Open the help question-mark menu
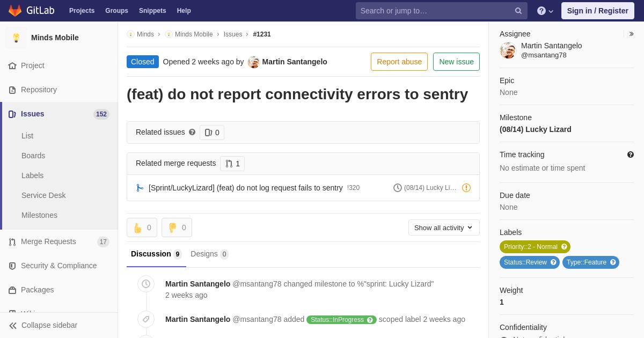 tap(545, 11)
